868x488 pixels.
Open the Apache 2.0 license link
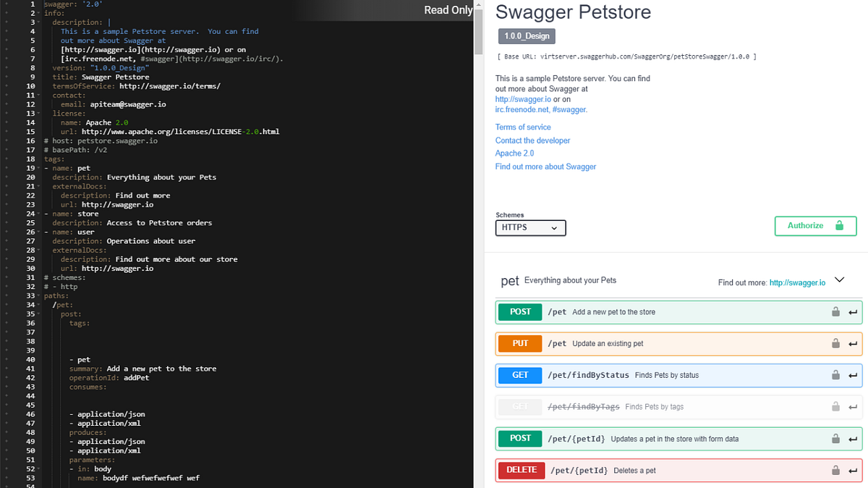click(514, 153)
